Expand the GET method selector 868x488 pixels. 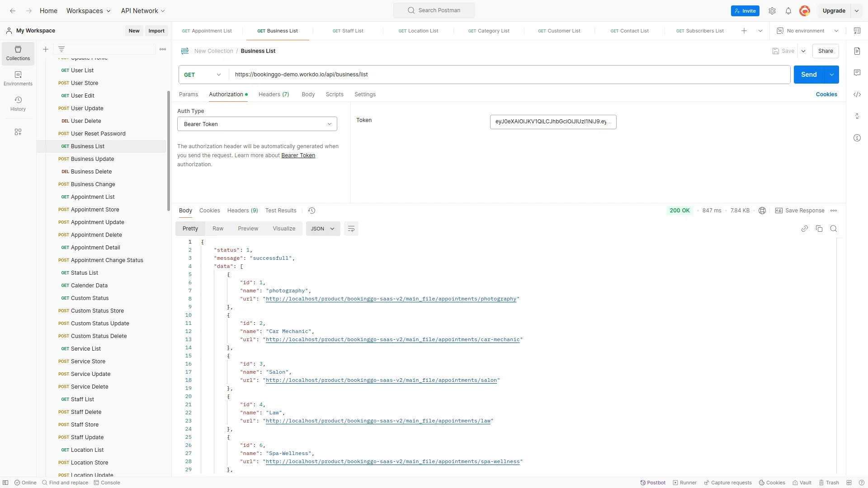click(x=203, y=75)
